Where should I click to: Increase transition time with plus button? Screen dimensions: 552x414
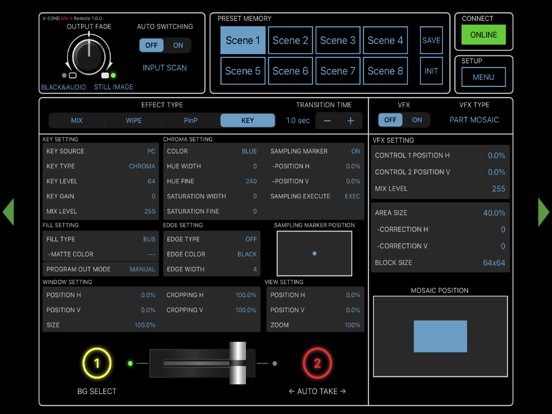(350, 121)
